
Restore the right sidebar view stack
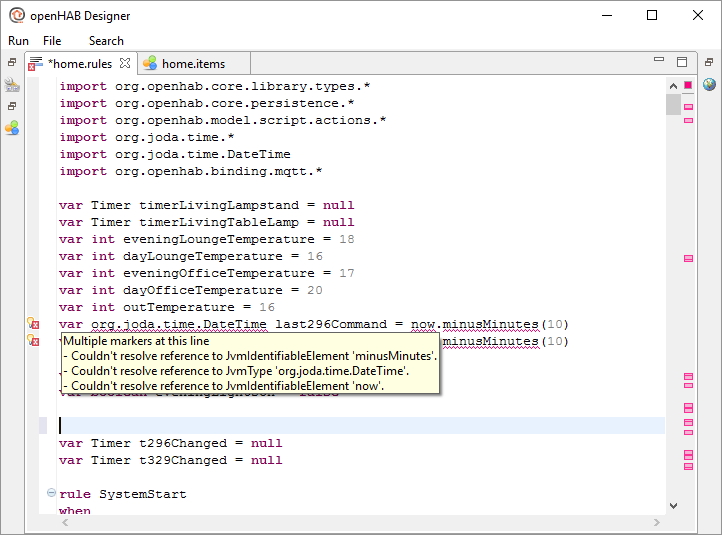[709, 62]
